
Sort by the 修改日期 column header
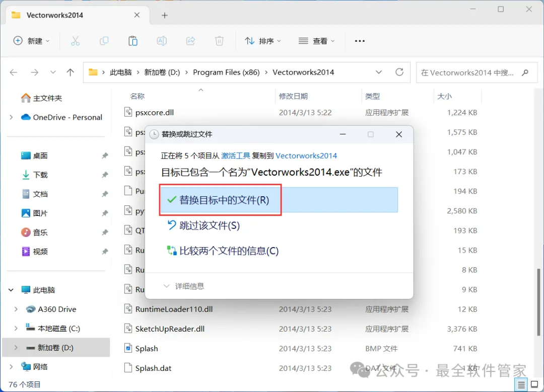click(293, 96)
